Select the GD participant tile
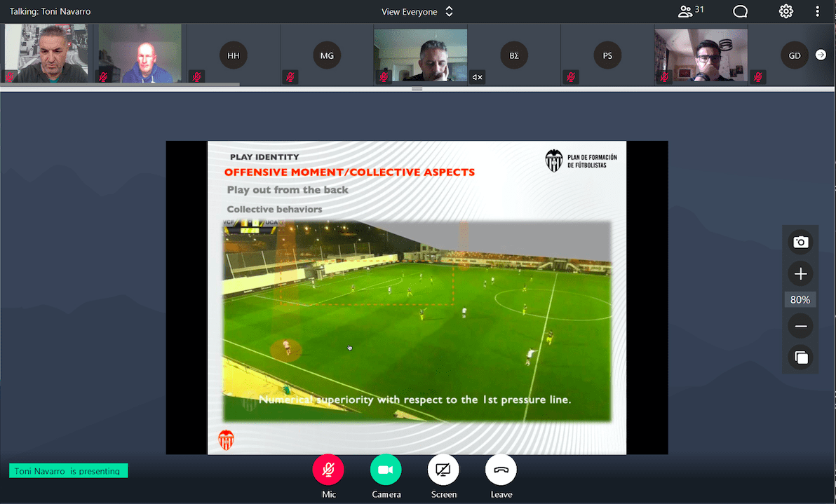Viewport: 836px width, 504px height. 795,55
